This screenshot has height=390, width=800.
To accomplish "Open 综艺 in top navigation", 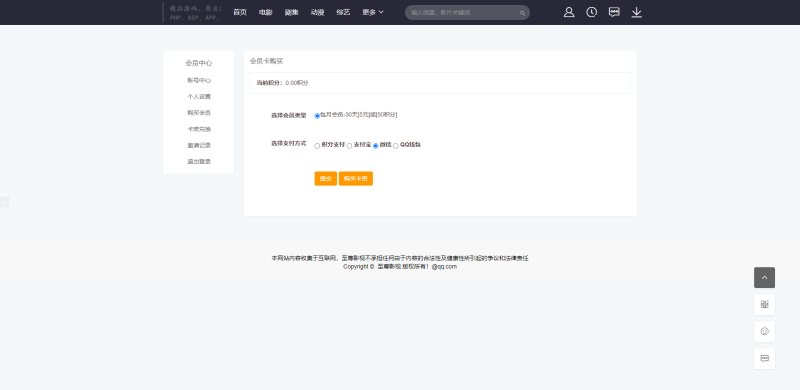I will tap(343, 12).
